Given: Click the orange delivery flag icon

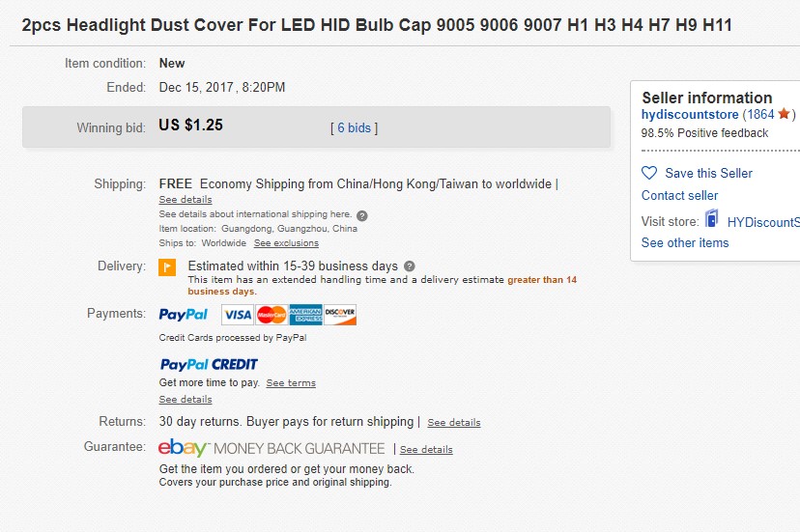Looking at the screenshot, I should click(167, 267).
